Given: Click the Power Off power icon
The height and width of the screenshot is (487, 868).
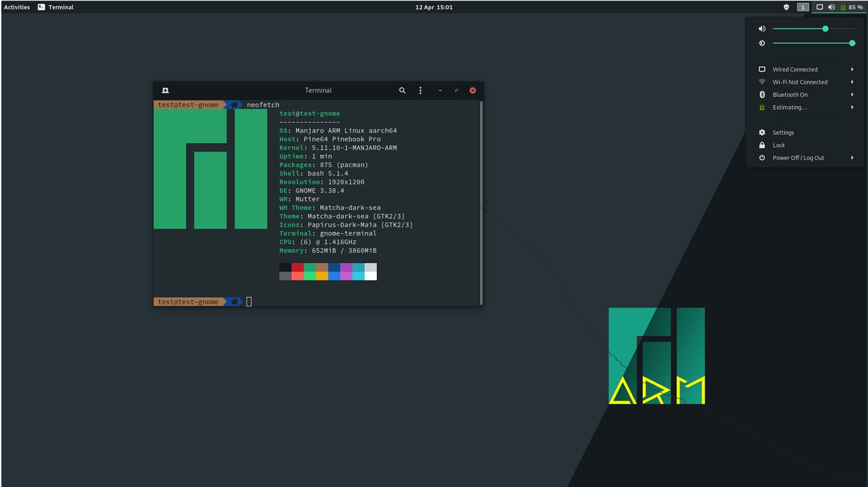Looking at the screenshot, I should tap(762, 158).
